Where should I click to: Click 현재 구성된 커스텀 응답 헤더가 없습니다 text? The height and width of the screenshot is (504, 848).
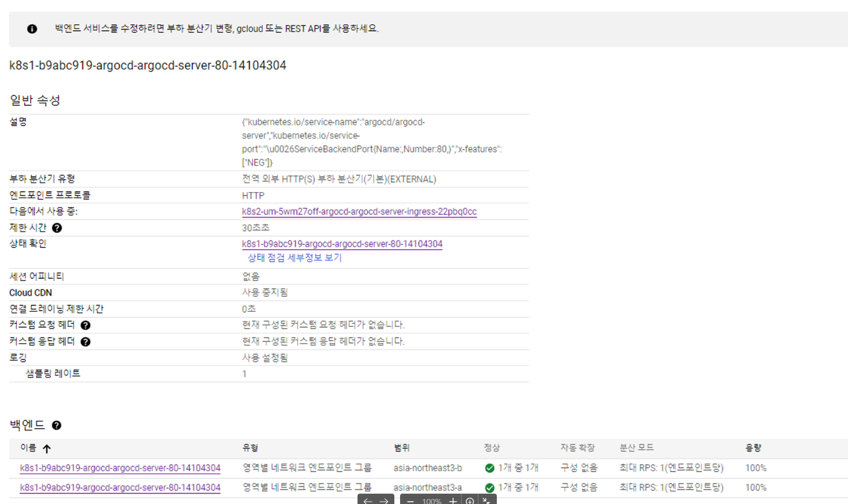coord(323,342)
